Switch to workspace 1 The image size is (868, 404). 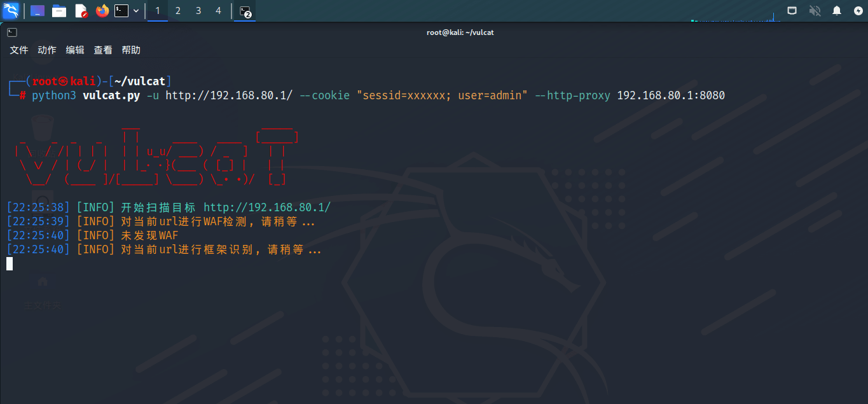(158, 11)
